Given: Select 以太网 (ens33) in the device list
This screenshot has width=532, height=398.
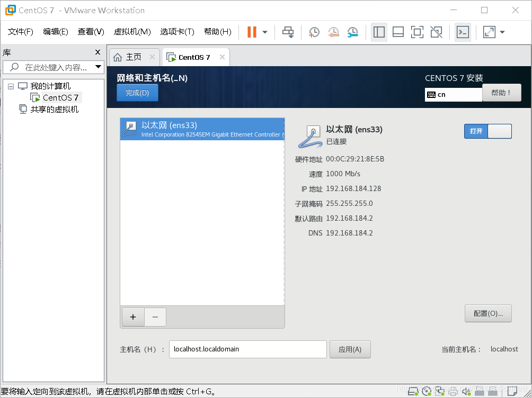Looking at the screenshot, I should (202, 129).
